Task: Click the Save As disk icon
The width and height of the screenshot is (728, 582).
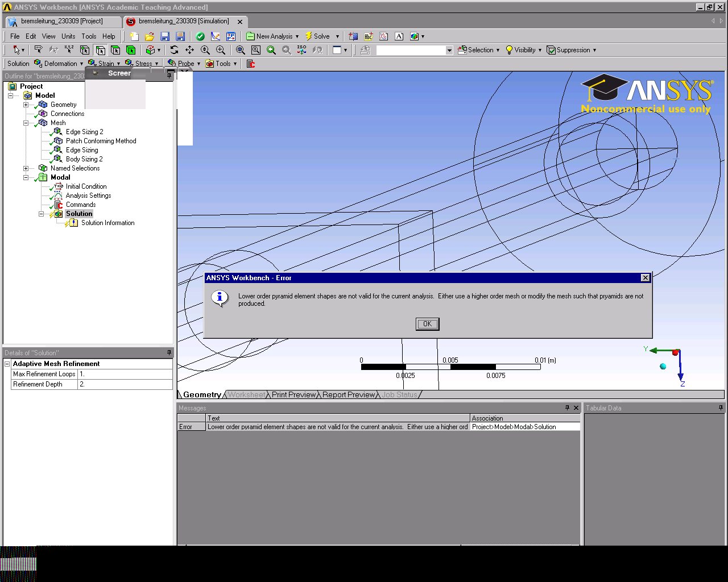Action: (x=180, y=36)
